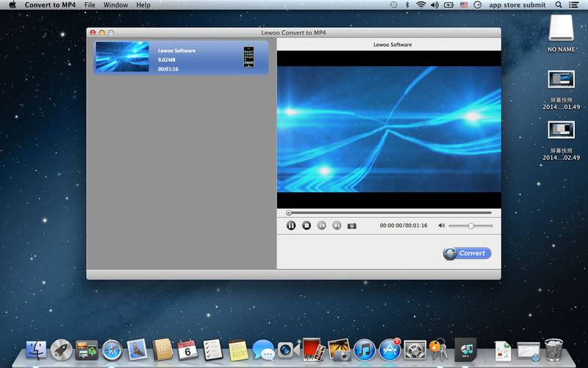Image resolution: width=588 pixels, height=368 pixels.
Task: Open app store submit user menu
Action: [x=517, y=5]
